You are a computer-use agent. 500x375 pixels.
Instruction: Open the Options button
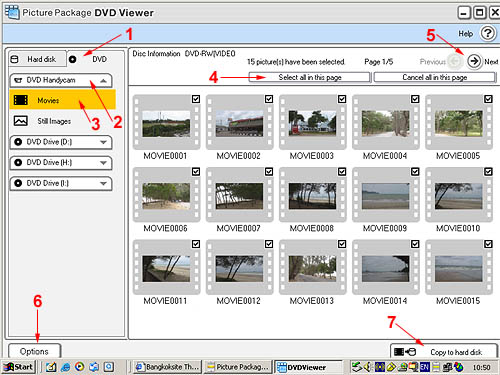click(34, 351)
